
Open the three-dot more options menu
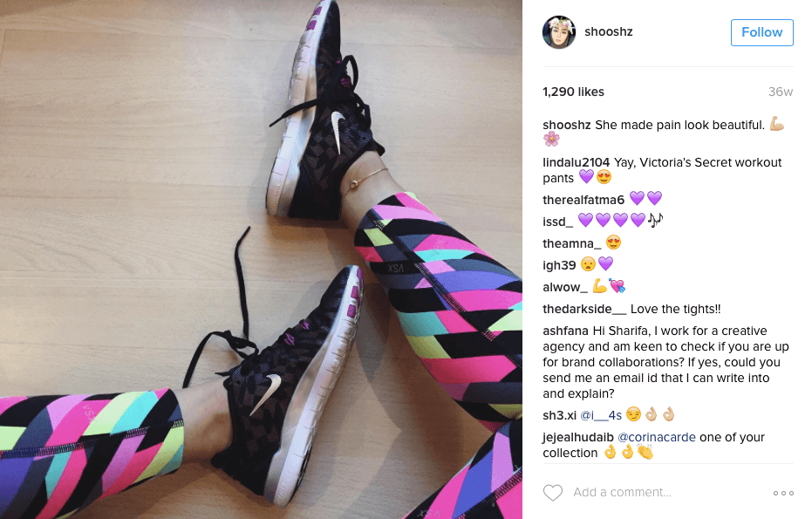tap(783, 493)
